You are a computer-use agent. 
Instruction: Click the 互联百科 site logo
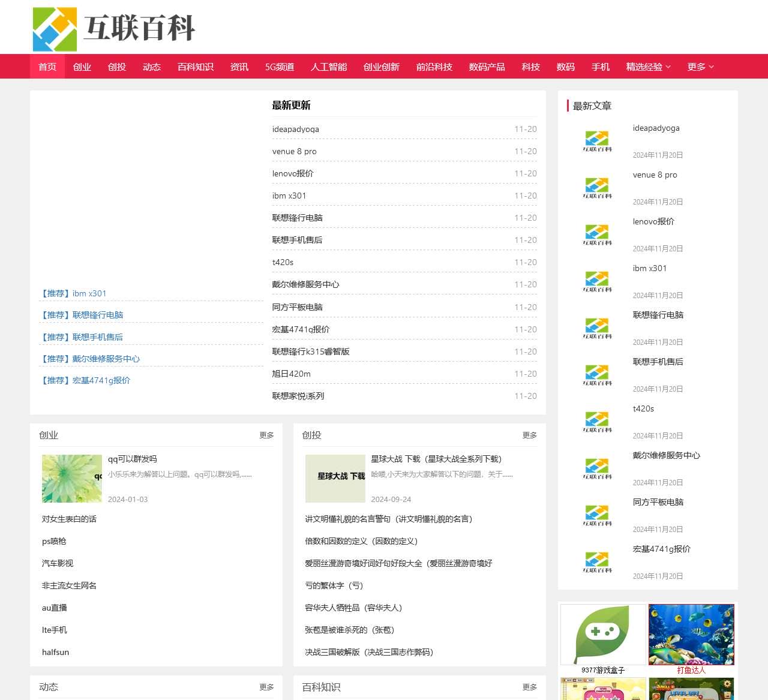(113, 29)
